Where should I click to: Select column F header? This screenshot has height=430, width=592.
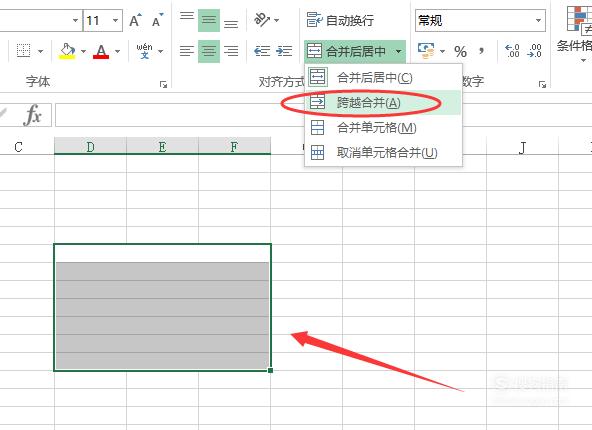coord(234,146)
